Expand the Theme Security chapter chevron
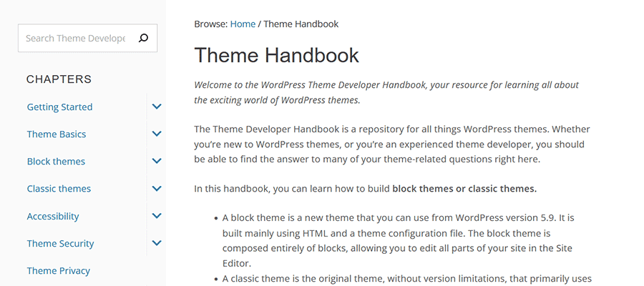This screenshot has width=644, height=286. click(x=157, y=243)
